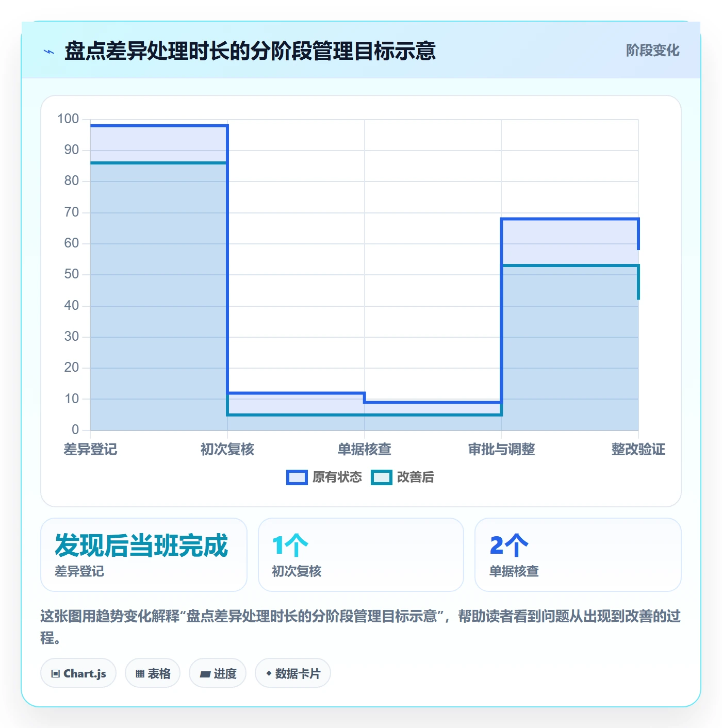
Task: Toggle the 改善后 legend swatch
Action: point(382,477)
